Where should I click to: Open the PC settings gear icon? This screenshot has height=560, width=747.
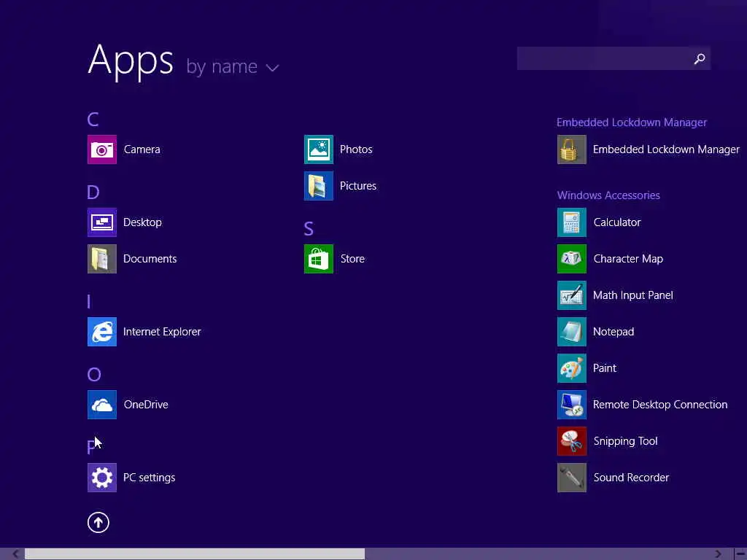[x=102, y=478]
